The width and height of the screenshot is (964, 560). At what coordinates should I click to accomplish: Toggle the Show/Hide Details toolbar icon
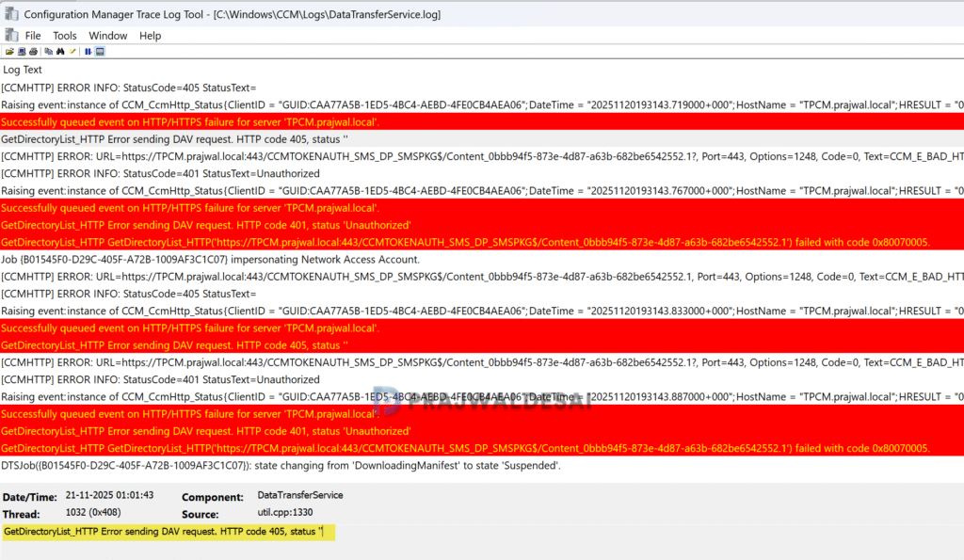[100, 52]
